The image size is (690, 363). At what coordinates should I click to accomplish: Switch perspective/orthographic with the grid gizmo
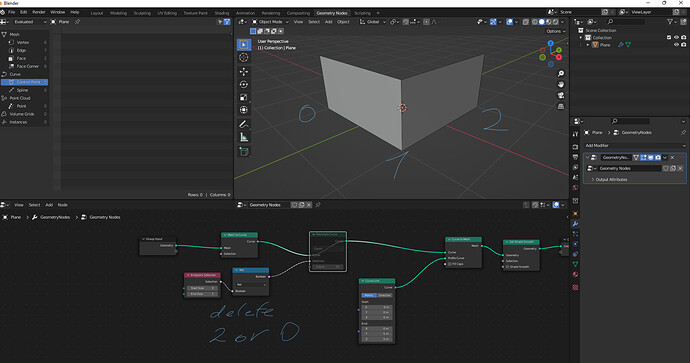(x=561, y=106)
